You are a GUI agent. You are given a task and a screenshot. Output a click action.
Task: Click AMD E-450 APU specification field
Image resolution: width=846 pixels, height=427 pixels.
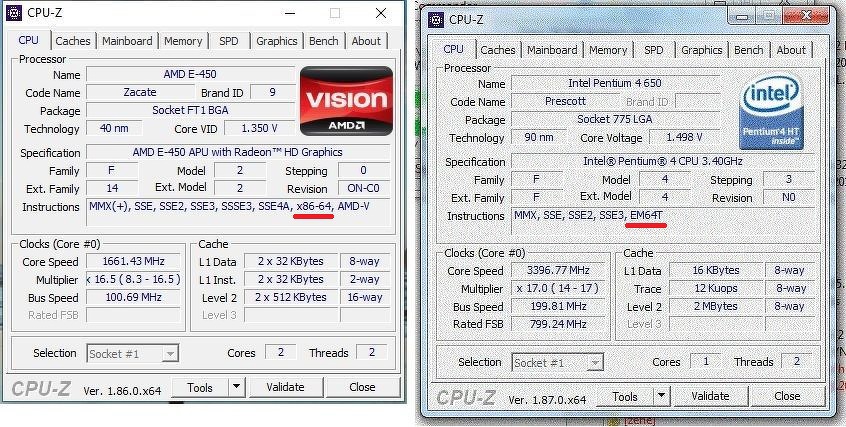point(237,153)
